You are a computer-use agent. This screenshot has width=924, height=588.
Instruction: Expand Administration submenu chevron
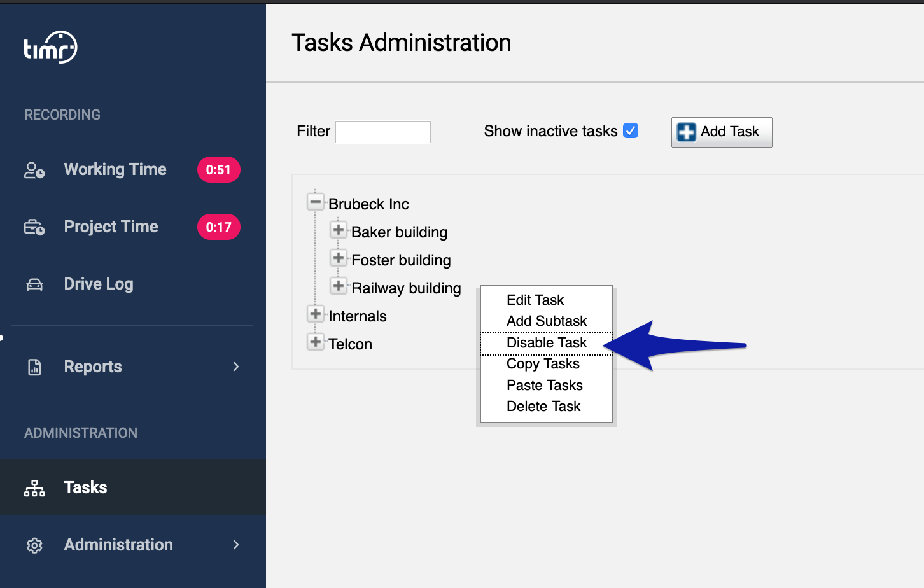click(x=236, y=545)
